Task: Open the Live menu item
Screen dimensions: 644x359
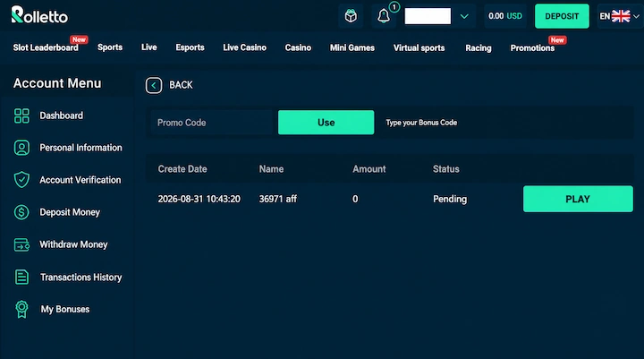Action: (149, 47)
